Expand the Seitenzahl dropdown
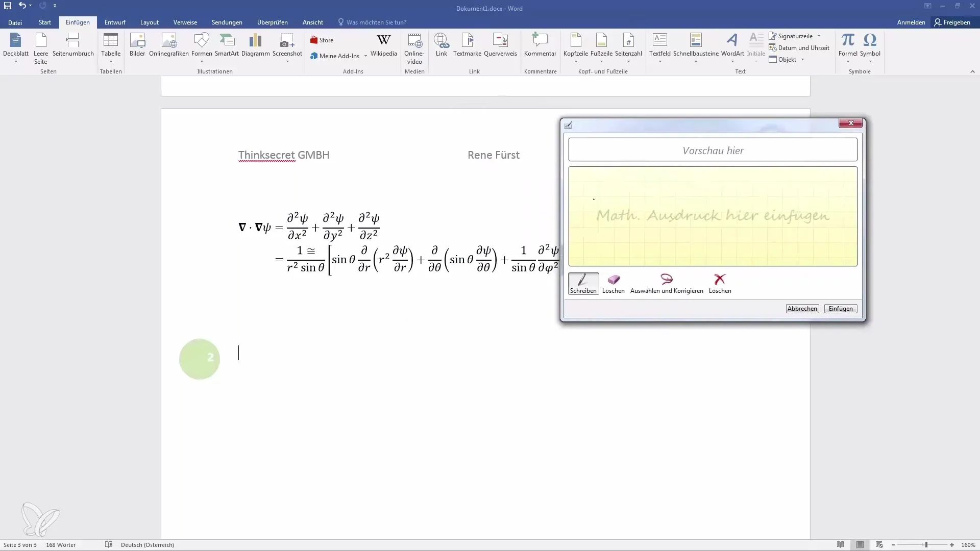This screenshot has width=980, height=551. 628,62
